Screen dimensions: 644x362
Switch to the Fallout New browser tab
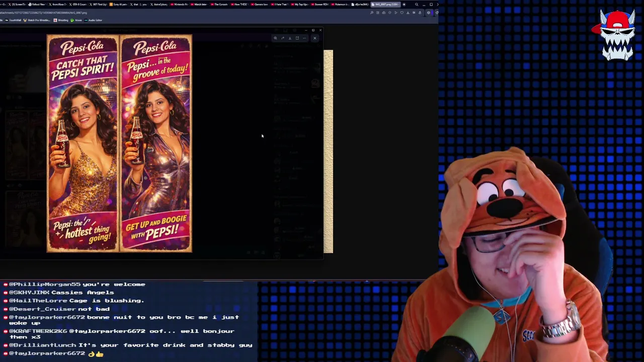37,4
